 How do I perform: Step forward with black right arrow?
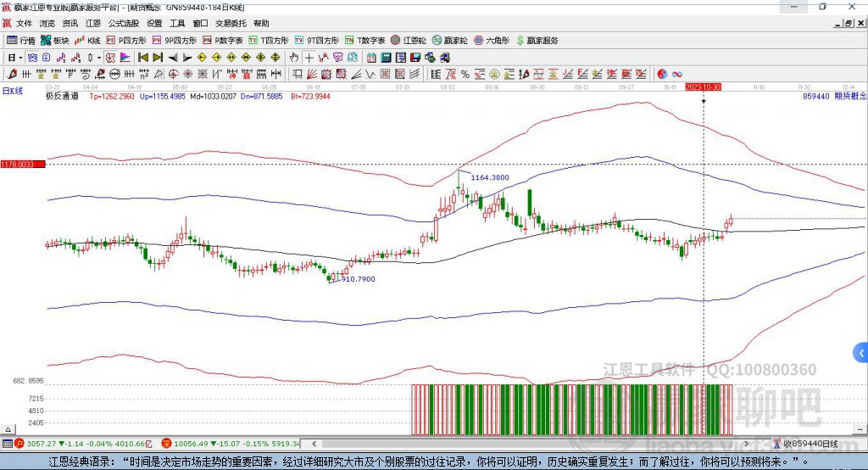187,58
